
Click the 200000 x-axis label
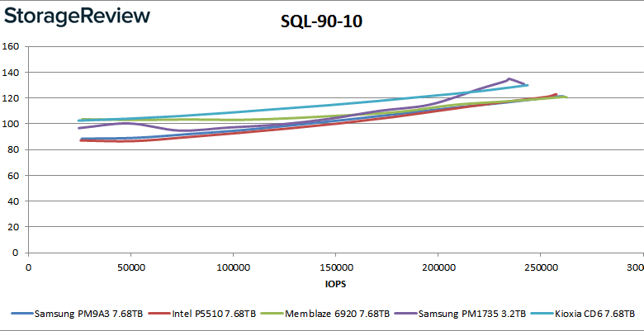(x=438, y=267)
